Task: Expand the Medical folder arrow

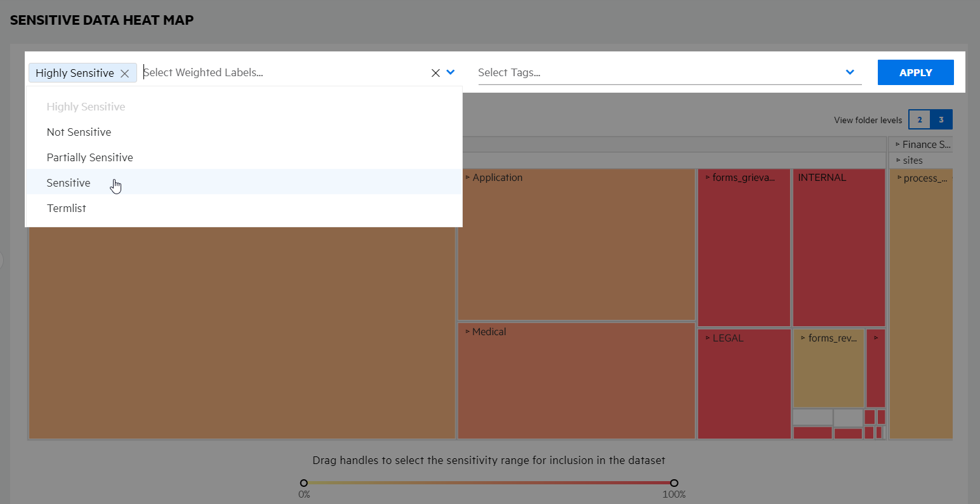Action: (x=468, y=331)
